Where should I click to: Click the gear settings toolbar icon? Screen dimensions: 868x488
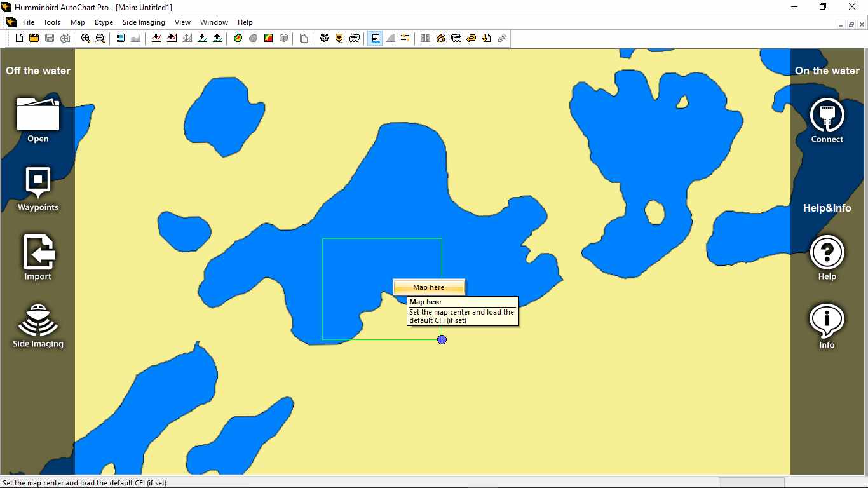(x=324, y=38)
